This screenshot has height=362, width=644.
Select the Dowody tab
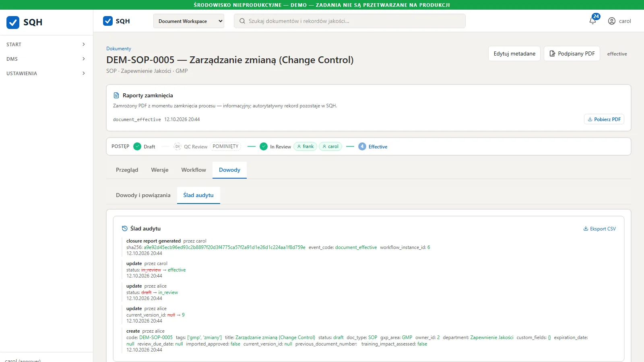click(229, 170)
